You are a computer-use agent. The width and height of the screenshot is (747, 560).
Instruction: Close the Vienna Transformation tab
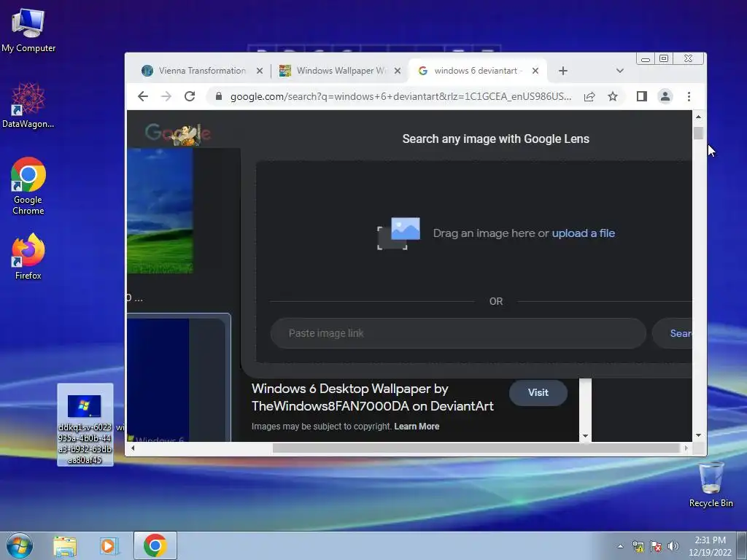[x=260, y=71]
